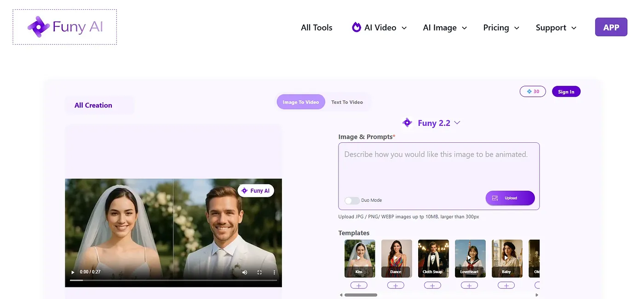Add the Kiss template using plus
This screenshot has height=299, width=644.
tap(359, 285)
